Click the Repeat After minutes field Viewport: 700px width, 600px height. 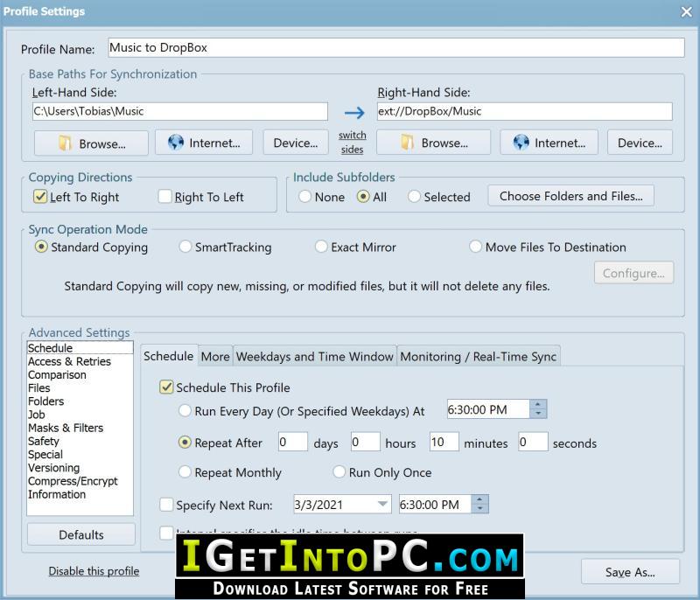pos(444,442)
